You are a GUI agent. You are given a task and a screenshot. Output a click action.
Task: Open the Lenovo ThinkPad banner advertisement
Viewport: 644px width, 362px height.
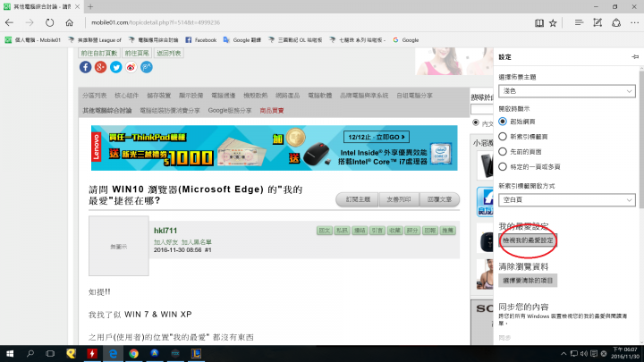point(274,147)
